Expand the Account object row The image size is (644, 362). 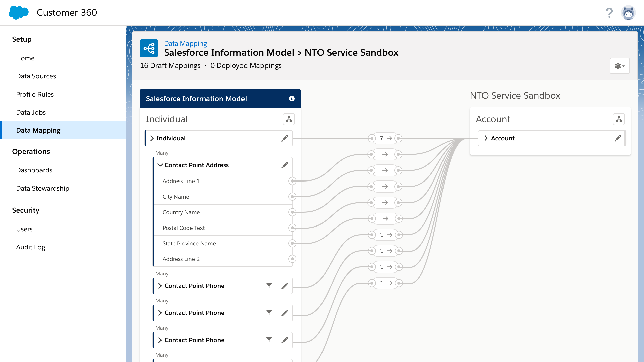point(486,138)
